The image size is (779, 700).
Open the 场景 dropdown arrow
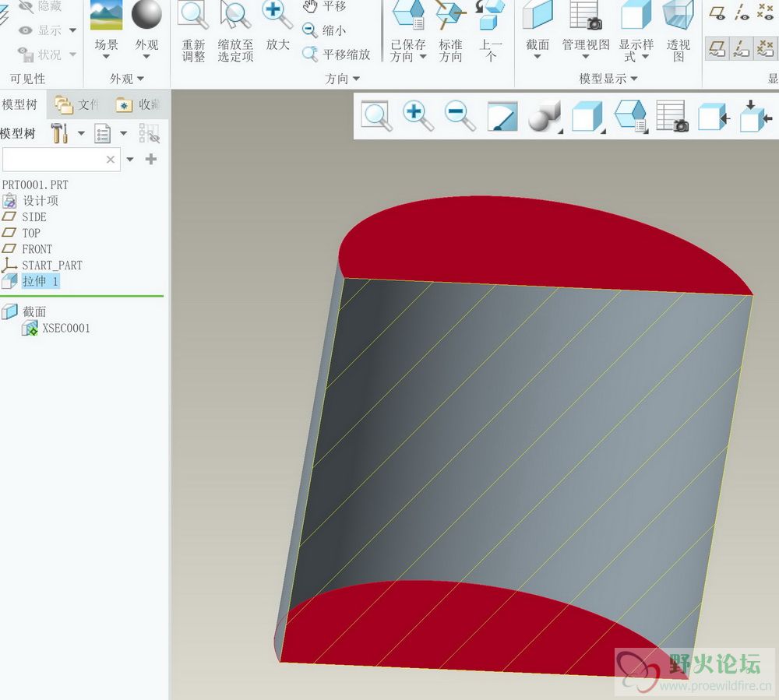click(106, 56)
